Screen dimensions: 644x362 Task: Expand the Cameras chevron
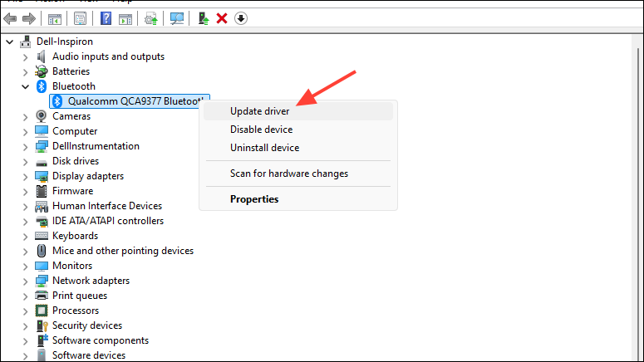(x=26, y=117)
